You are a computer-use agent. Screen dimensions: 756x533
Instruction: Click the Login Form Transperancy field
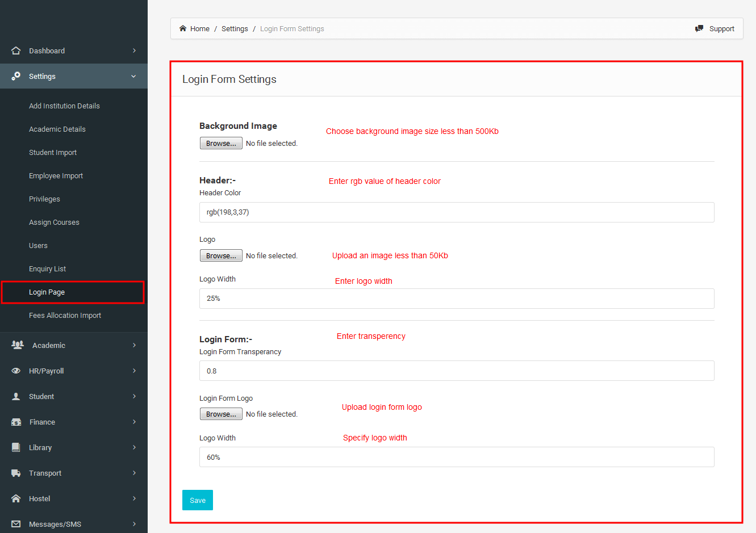click(x=457, y=371)
